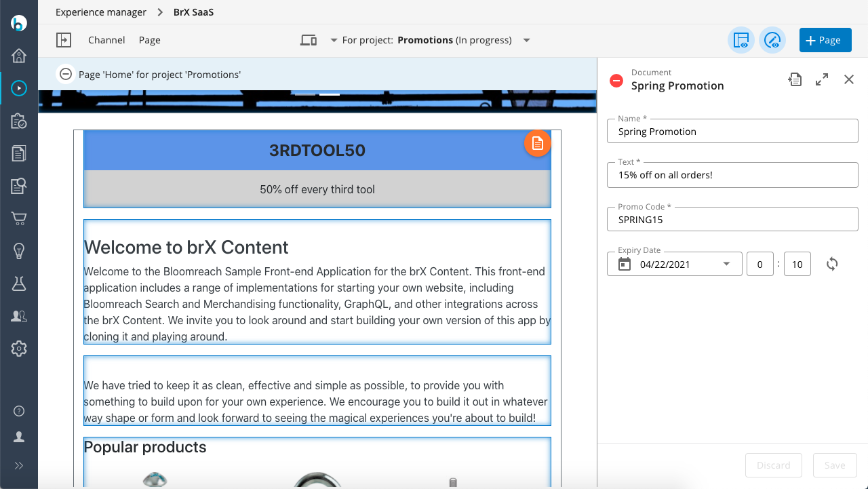Open the Projects clipboard icon in sidebar
Viewport: 868px width, 489px height.
(19, 121)
